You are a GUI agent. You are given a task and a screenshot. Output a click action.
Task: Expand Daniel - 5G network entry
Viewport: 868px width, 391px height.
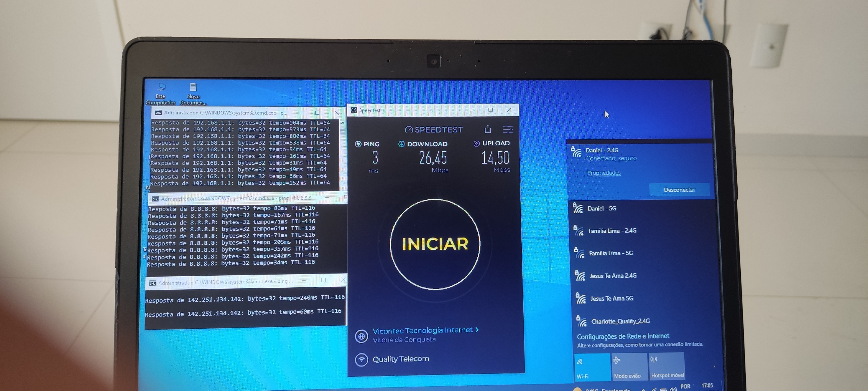[602, 209]
